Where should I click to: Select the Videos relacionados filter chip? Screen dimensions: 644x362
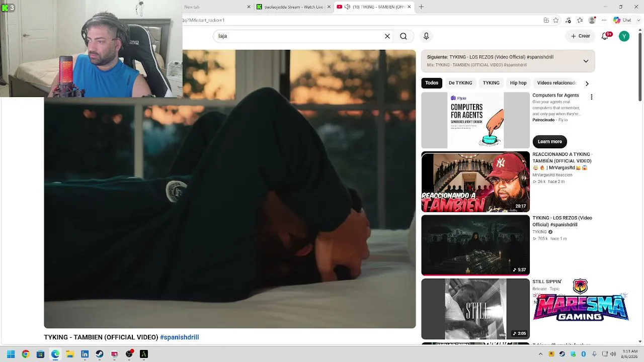556,83
